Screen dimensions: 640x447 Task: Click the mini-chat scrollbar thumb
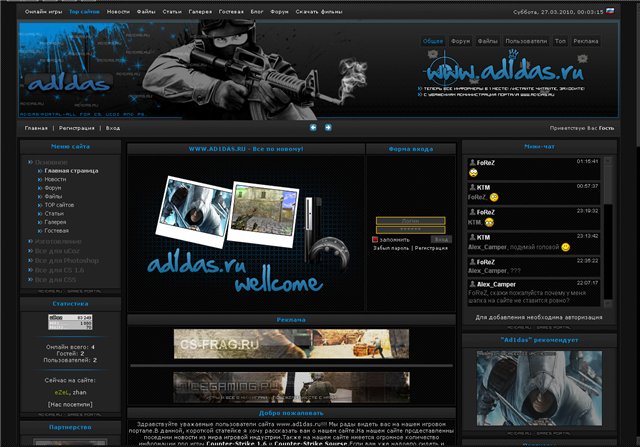(608, 185)
